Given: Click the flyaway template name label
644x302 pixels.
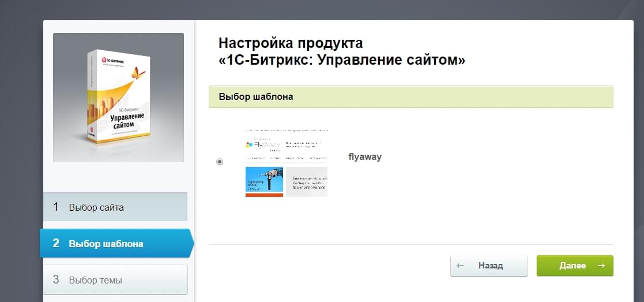Looking at the screenshot, I should tap(365, 156).
